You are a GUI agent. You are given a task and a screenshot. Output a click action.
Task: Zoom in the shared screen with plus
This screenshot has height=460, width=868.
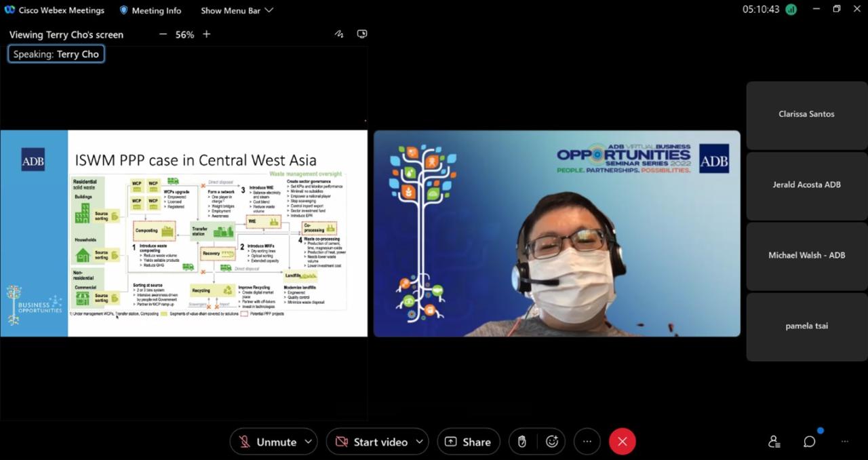pos(207,34)
